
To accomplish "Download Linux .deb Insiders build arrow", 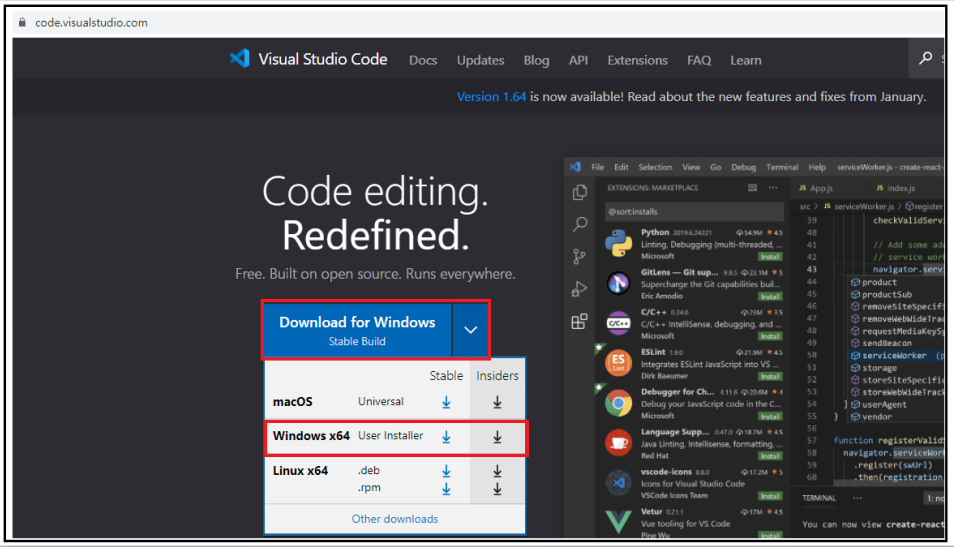I will (x=497, y=471).
